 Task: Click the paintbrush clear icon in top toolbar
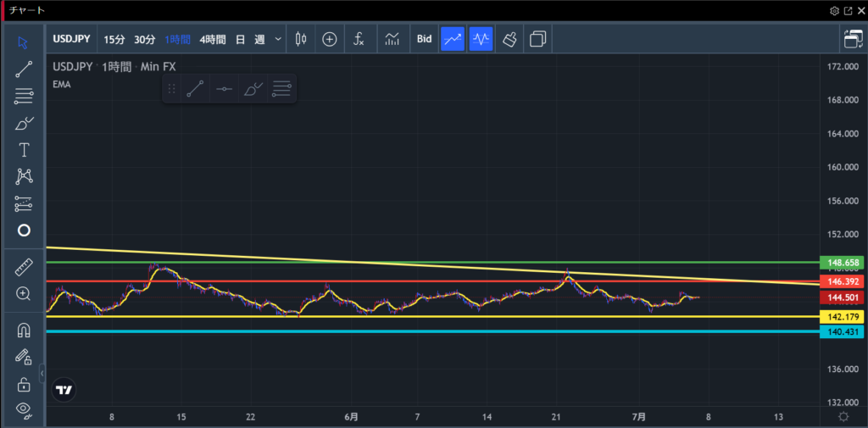(x=509, y=39)
